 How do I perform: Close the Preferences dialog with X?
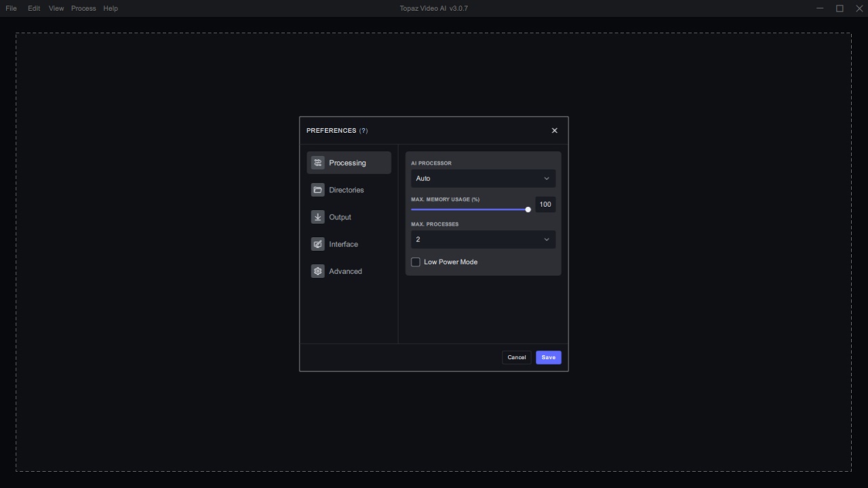[x=555, y=130]
